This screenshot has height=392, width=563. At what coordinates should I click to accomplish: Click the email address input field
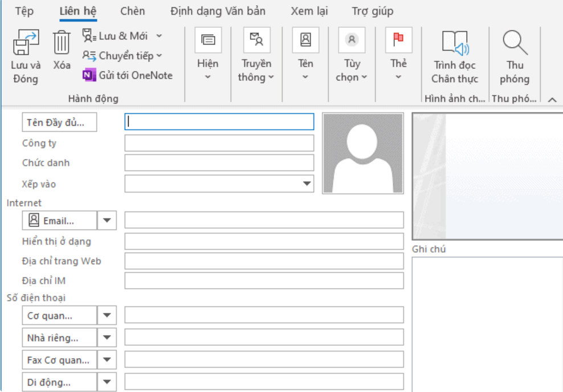tap(264, 220)
